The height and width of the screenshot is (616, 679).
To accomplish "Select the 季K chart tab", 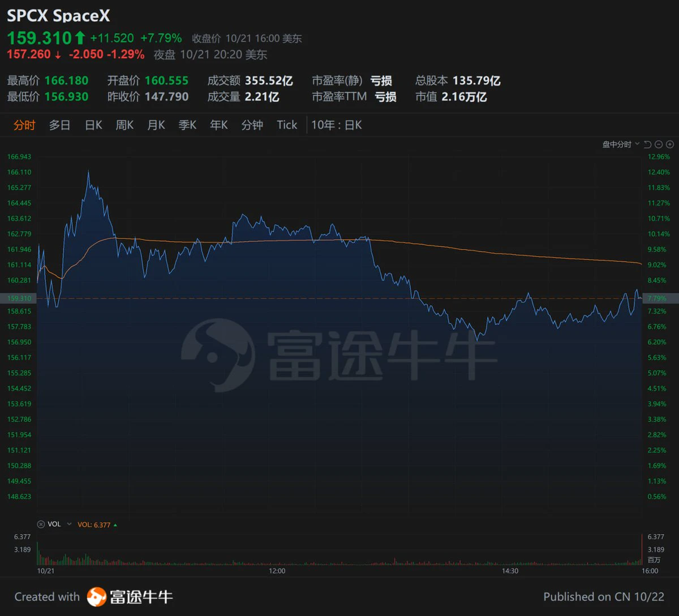I will pyautogui.click(x=187, y=125).
